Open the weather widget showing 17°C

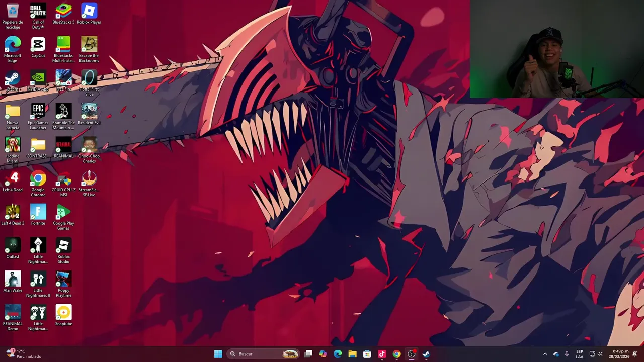click(23, 354)
